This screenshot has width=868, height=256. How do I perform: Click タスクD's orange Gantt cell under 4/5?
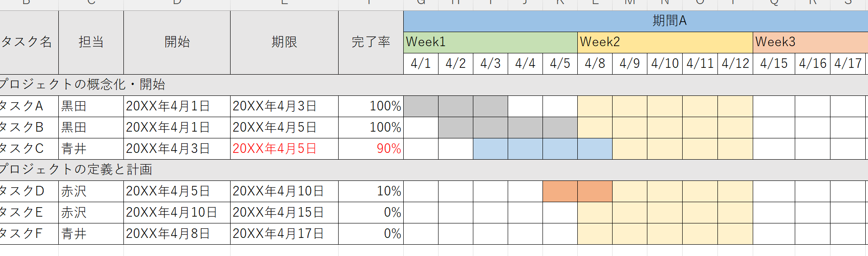560,191
